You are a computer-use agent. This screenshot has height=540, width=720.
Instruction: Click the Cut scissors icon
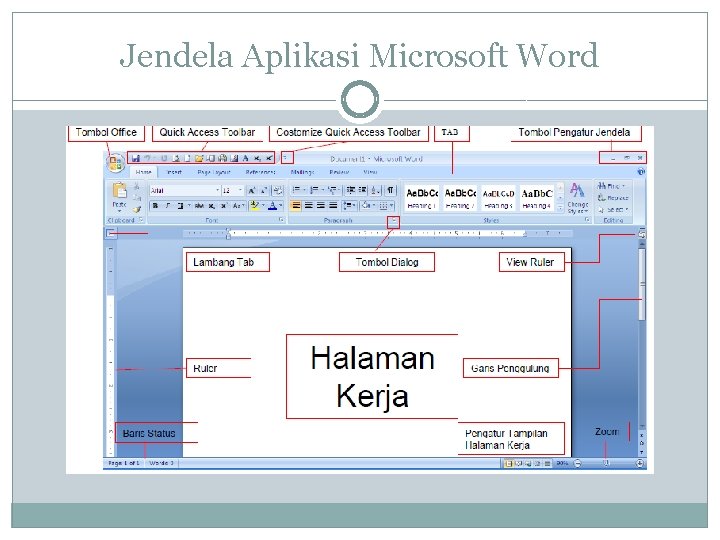point(137,186)
